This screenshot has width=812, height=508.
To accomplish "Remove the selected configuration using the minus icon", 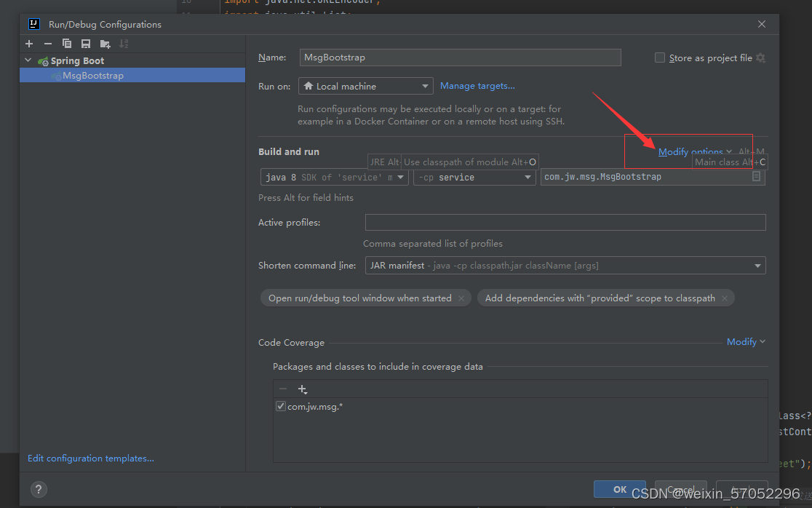I will [48, 43].
